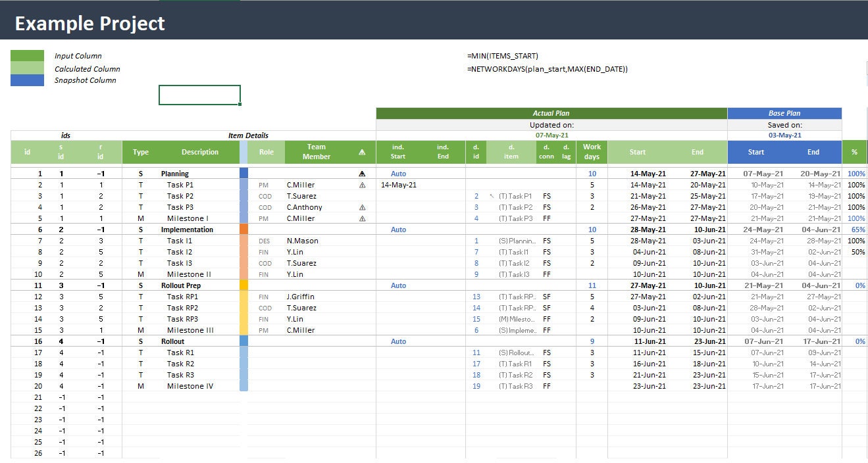Click the Auto cell in the Rollout row
The height and width of the screenshot is (463, 868).
[x=397, y=341]
